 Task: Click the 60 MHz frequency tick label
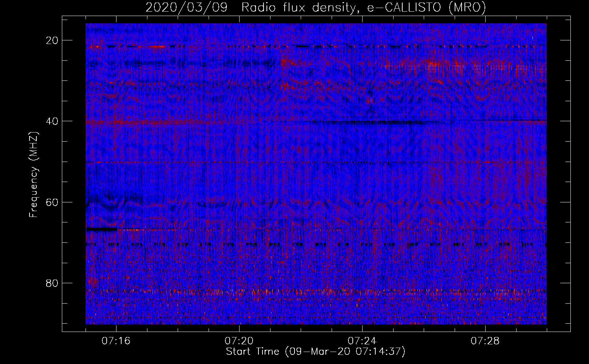point(52,202)
